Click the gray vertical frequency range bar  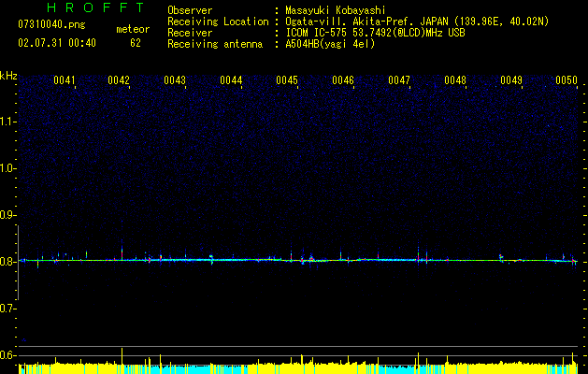pos(18,263)
